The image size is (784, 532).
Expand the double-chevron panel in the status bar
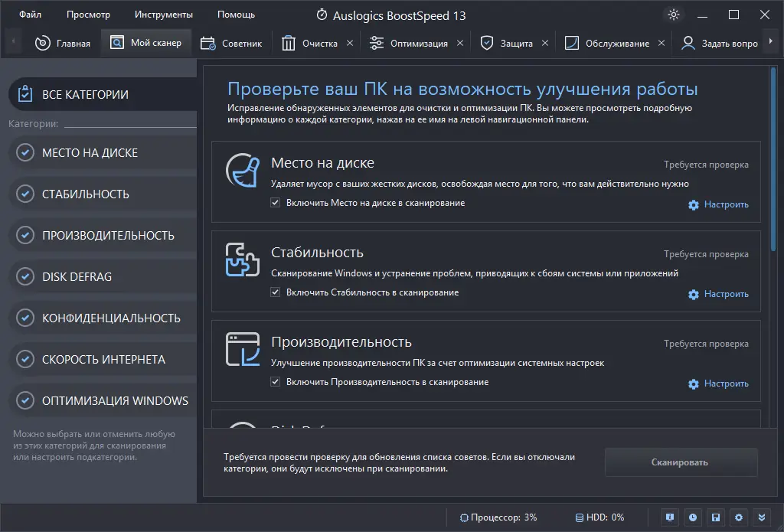(x=761, y=517)
